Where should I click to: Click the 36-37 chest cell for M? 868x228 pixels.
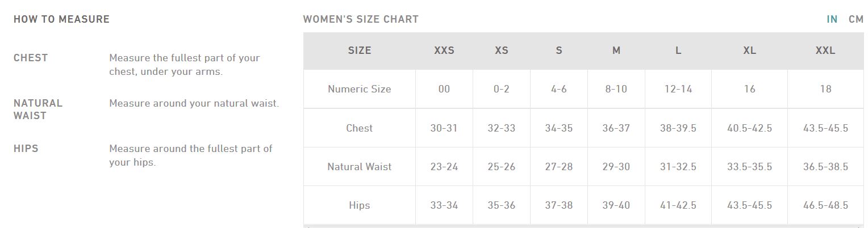[x=616, y=128]
